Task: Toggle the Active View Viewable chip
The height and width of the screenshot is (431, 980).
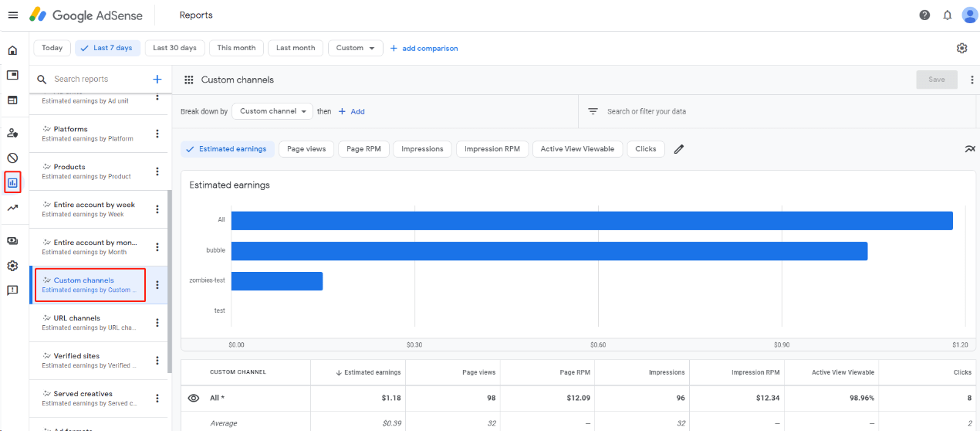Action: (x=577, y=149)
